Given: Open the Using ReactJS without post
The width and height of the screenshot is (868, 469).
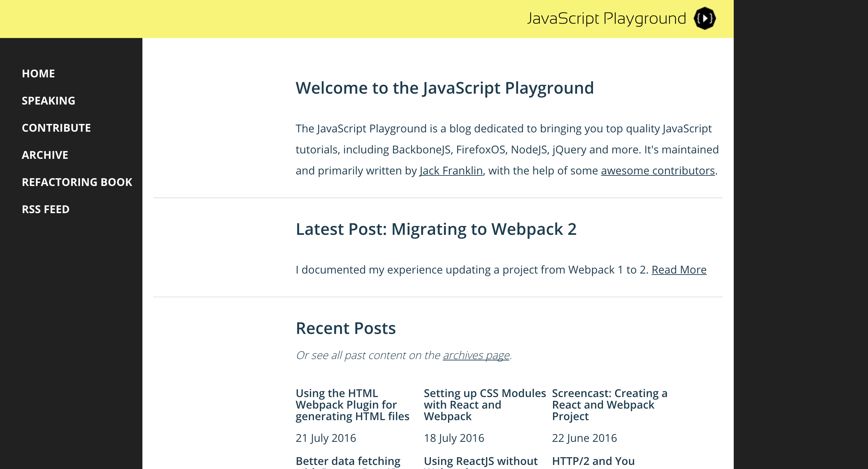Looking at the screenshot, I should click(x=481, y=462).
